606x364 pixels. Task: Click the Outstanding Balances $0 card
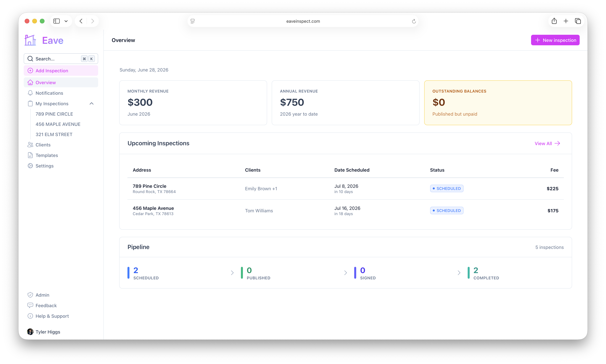tap(498, 103)
